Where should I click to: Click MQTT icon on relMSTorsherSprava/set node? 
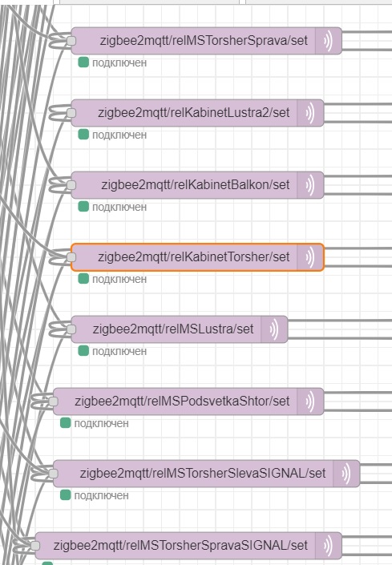coord(328,41)
